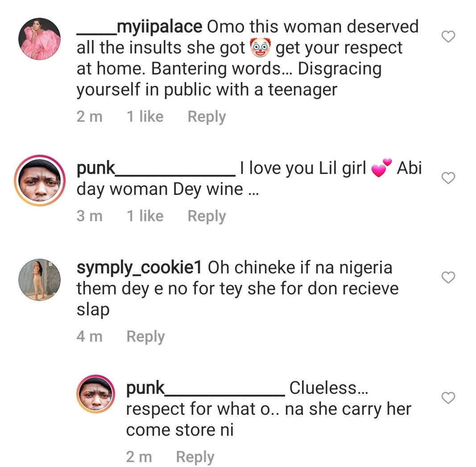
Task: Open the ____myiipalace username link
Action: 139,27
